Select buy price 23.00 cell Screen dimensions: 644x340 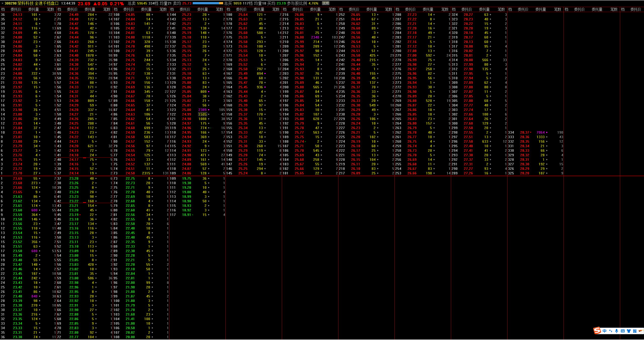point(74,278)
